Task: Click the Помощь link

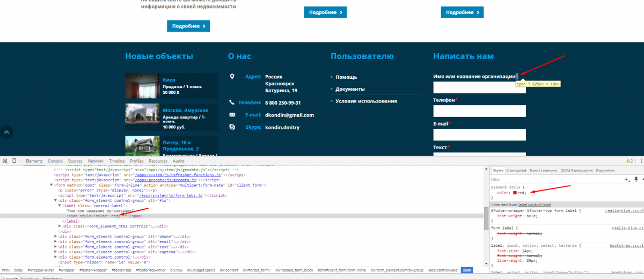Action: tap(346, 77)
